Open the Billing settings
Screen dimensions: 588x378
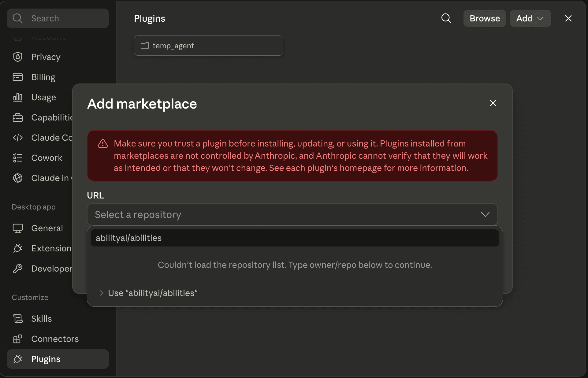(x=58, y=77)
